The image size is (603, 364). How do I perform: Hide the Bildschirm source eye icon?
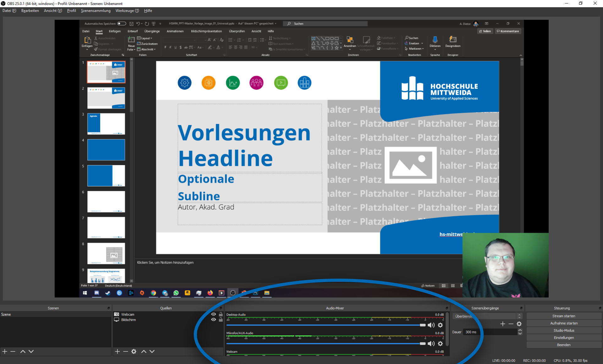(214, 319)
